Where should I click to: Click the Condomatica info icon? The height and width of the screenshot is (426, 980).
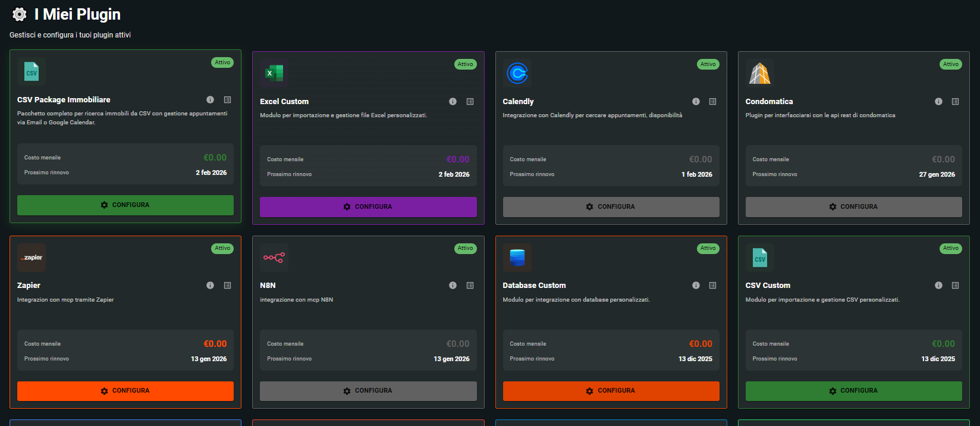[938, 102]
